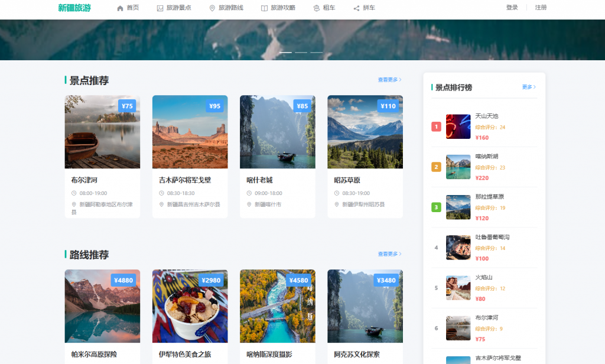Open 喀纳斯湖 in the ranking list
The image size is (605, 364).
(487, 157)
